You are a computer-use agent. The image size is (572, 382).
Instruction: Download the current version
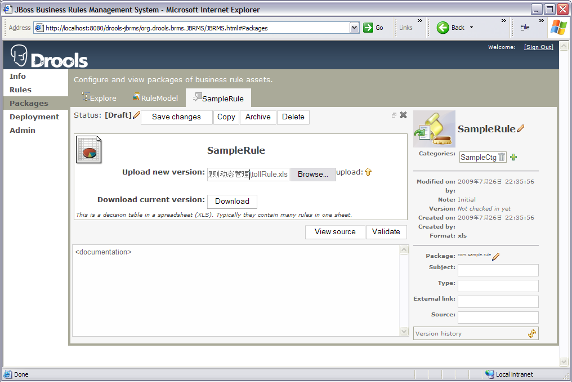coord(232,201)
